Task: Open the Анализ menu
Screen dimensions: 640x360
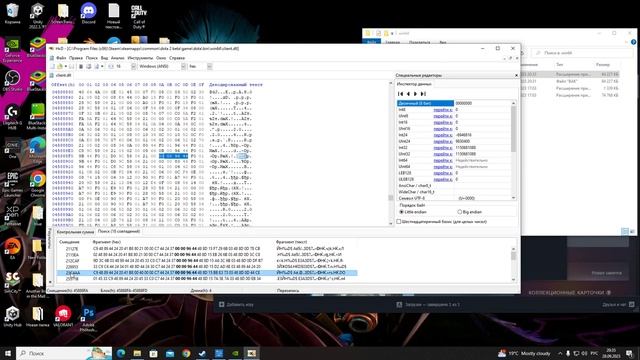Action: click(x=118, y=58)
